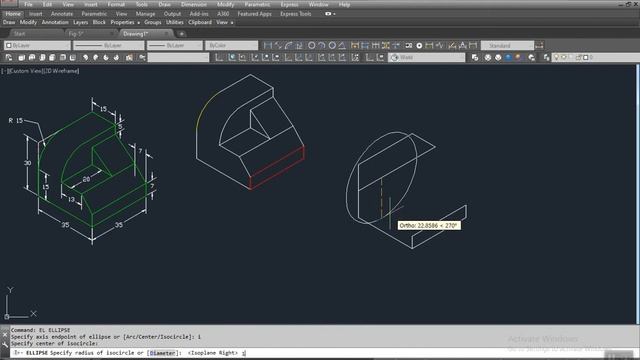
Task: Open the Linetype ByLayer dropdown
Action: pos(109,45)
